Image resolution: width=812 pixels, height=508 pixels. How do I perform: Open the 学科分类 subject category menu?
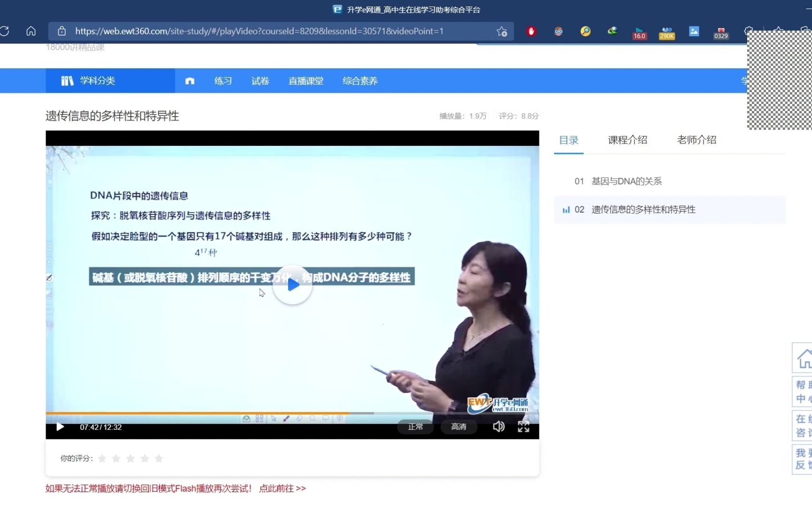[110, 80]
